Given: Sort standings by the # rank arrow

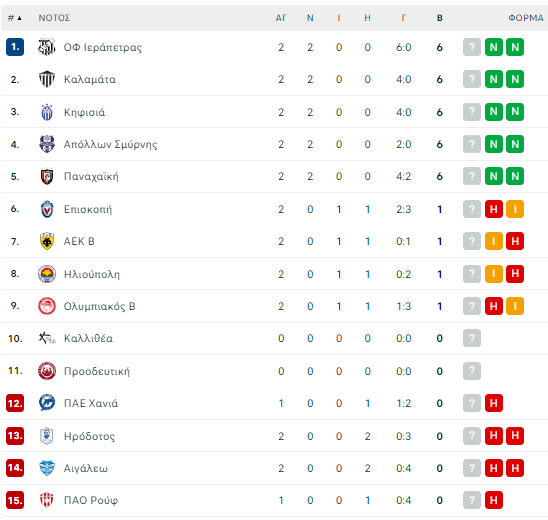Looking at the screenshot, I should click(15, 18).
